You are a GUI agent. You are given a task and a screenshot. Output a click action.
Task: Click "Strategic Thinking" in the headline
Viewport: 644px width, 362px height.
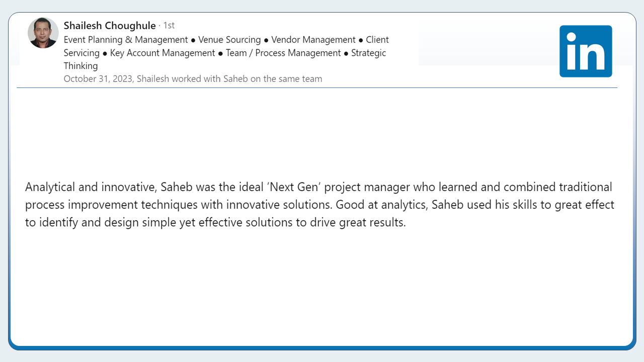click(x=368, y=53)
